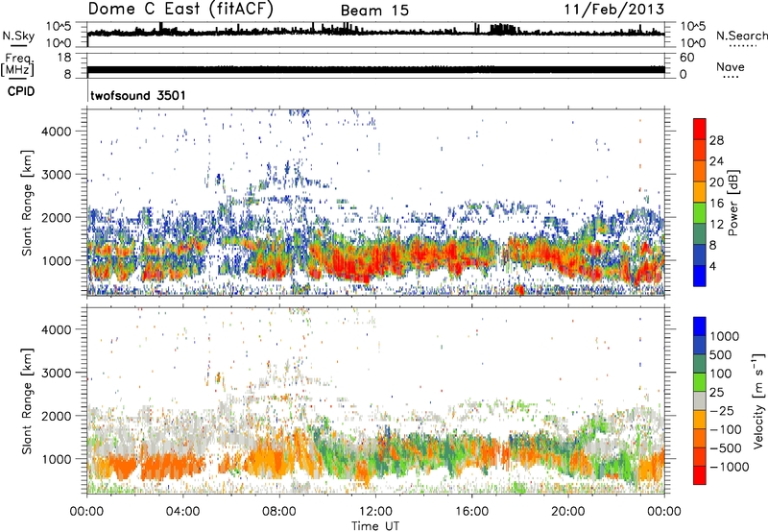The width and height of the screenshot is (768, 532).
Task: Click power colorbar value '4'
Action: pyautogui.click(x=713, y=266)
